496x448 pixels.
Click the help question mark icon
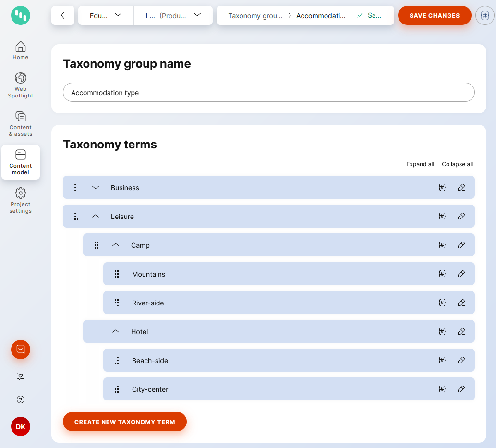[20, 400]
